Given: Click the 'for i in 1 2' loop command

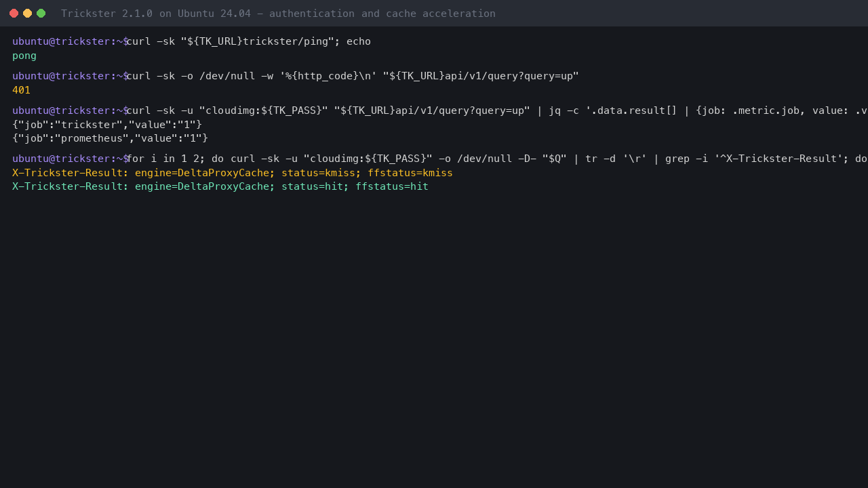Looking at the screenshot, I should pyautogui.click(x=497, y=159).
